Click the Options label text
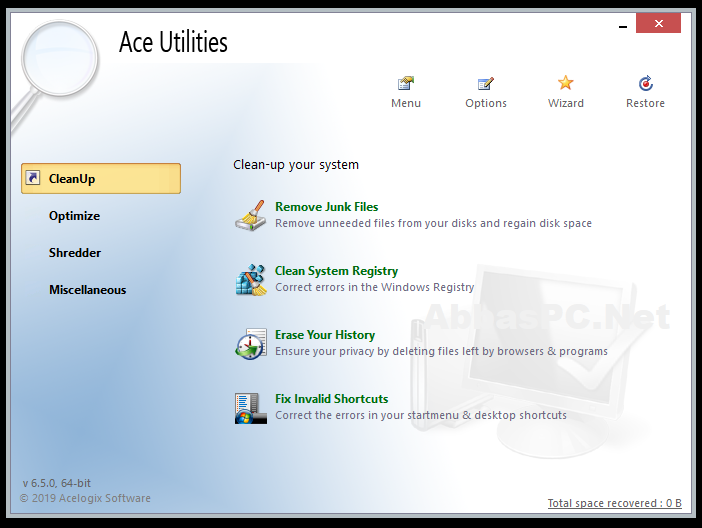The image size is (702, 528). pos(486,103)
